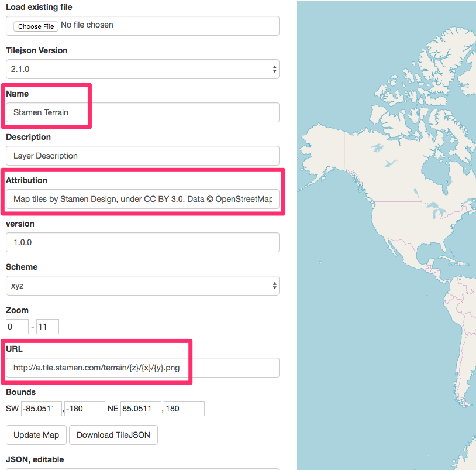The width and height of the screenshot is (476, 470).
Task: Select the version field showing 1.0.0
Action: point(142,242)
